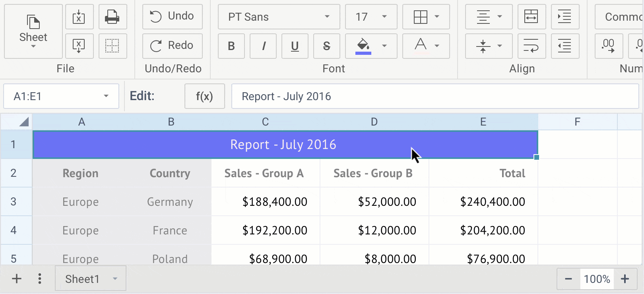The width and height of the screenshot is (644, 294).
Task: Click the formula edit input field
Action: [435, 96]
